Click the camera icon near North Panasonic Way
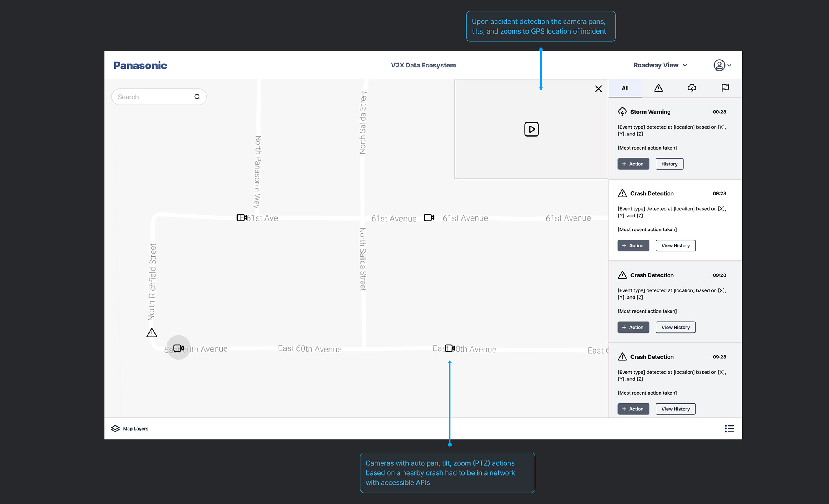The width and height of the screenshot is (829, 504). (242, 217)
